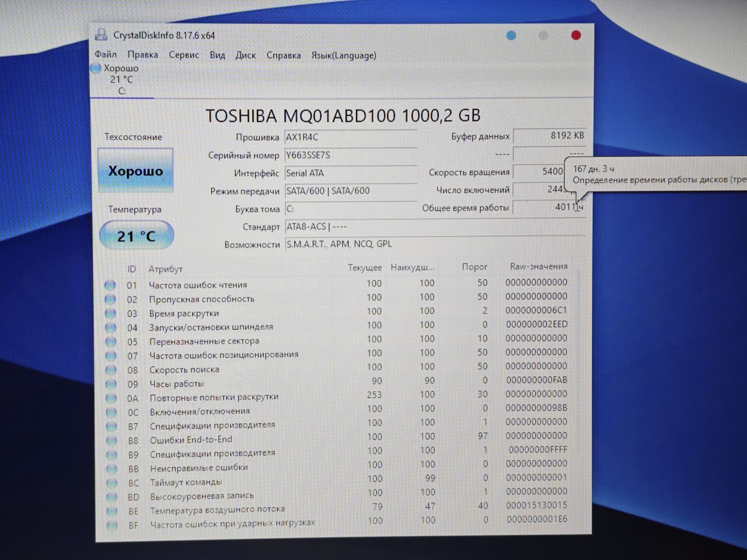
Task: Click the 21 °C temperature button
Action: [x=136, y=236]
